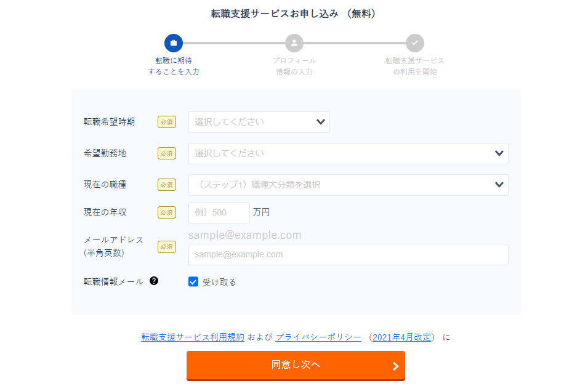Open the 希望勤務地 selection dropdown

[348, 153]
